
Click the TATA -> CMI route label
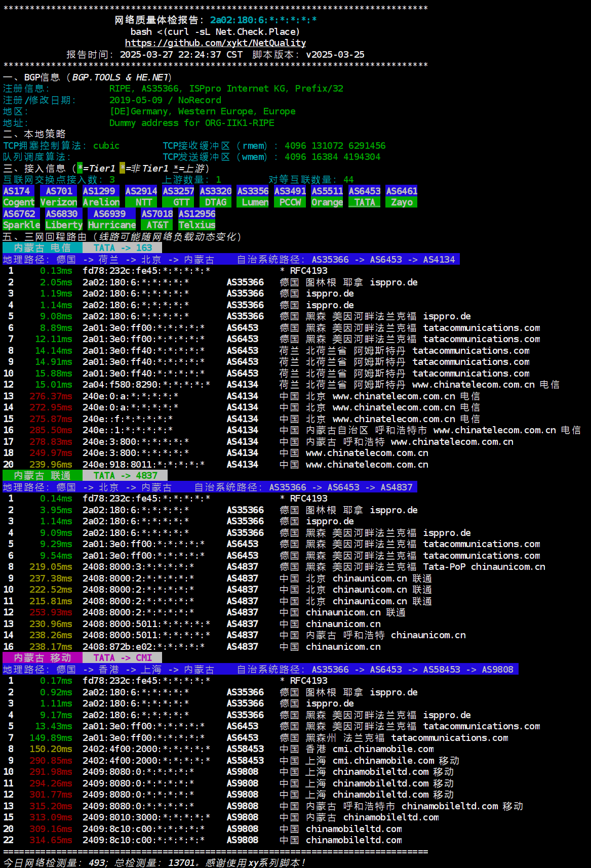point(123,658)
